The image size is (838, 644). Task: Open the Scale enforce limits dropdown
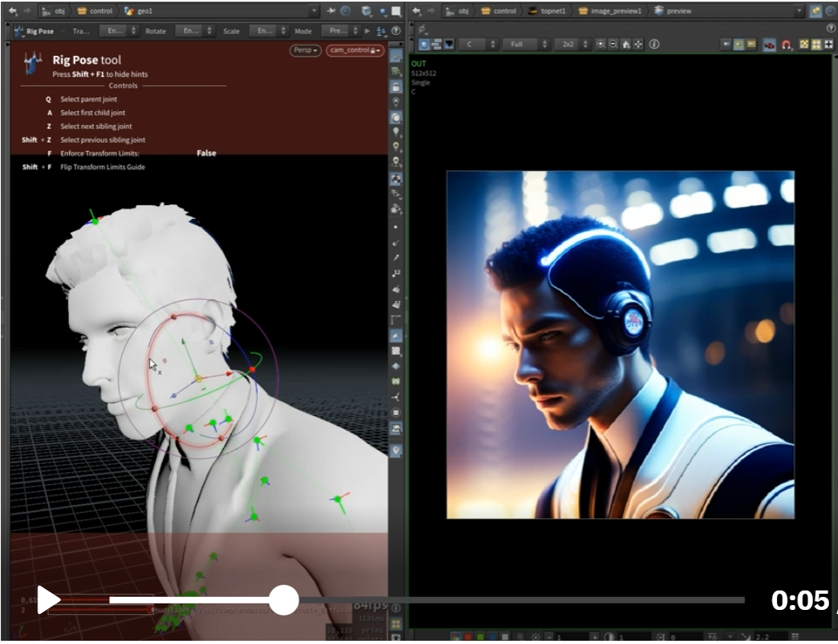coord(269,31)
